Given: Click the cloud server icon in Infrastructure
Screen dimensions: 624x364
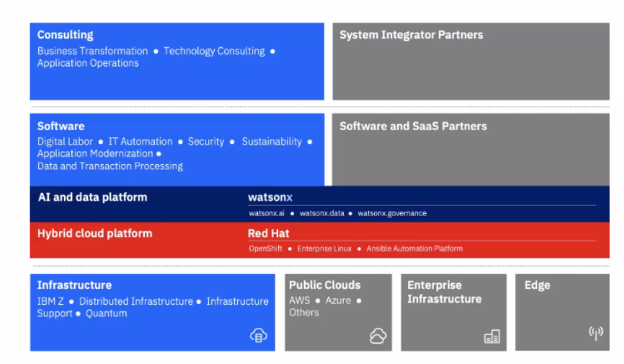Looking at the screenshot, I should click(258, 335).
